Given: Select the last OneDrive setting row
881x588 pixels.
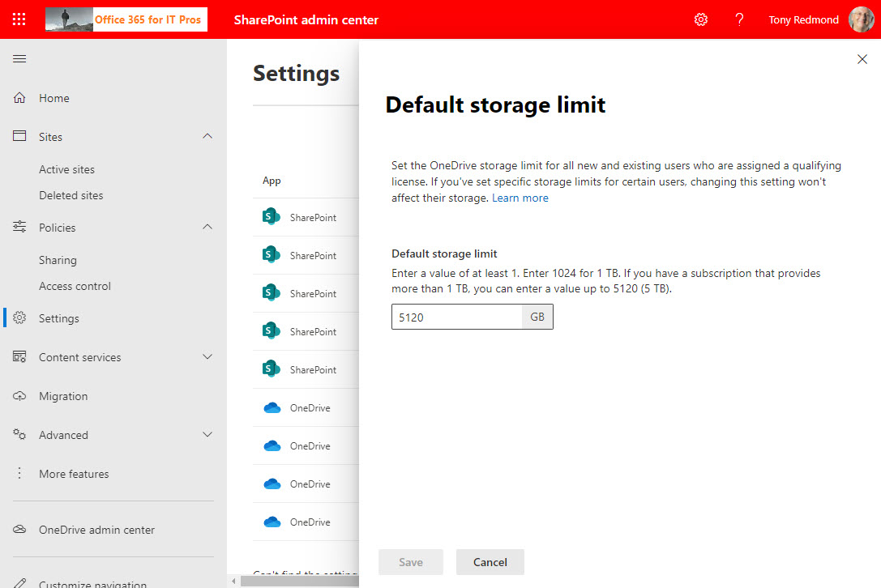Looking at the screenshot, I should pos(306,522).
